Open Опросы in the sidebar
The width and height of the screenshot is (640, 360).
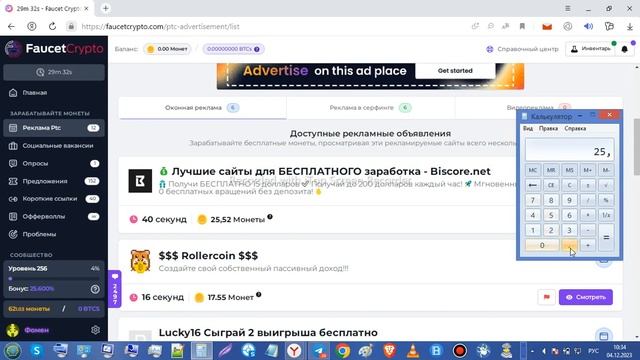[54, 163]
